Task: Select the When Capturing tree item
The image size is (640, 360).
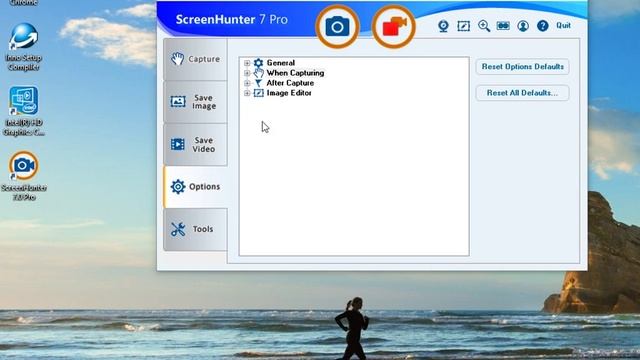Action: (x=295, y=73)
